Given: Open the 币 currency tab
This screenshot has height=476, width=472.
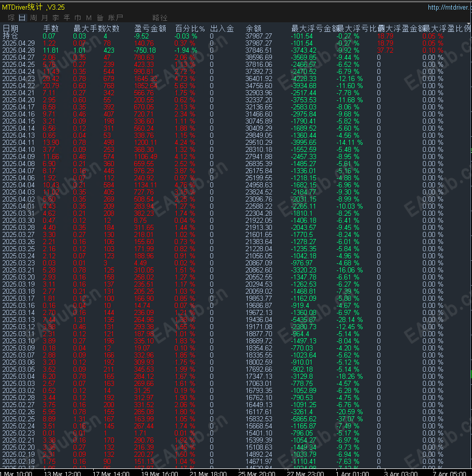Looking at the screenshot, I should [77, 18].
